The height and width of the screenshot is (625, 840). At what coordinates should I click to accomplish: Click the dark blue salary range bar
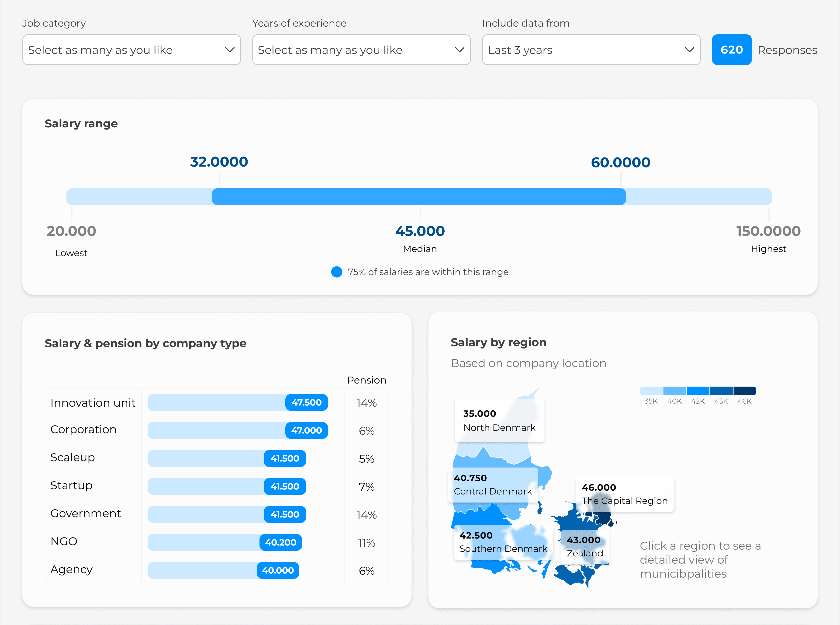tap(418, 197)
